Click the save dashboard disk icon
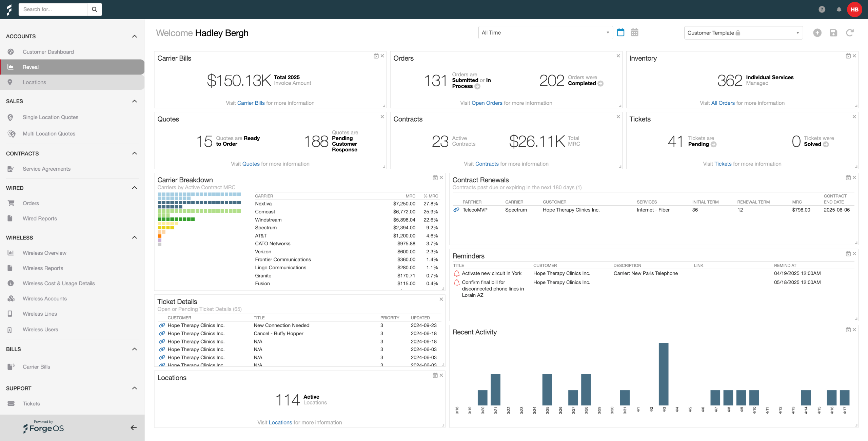This screenshot has height=441, width=868. [833, 33]
